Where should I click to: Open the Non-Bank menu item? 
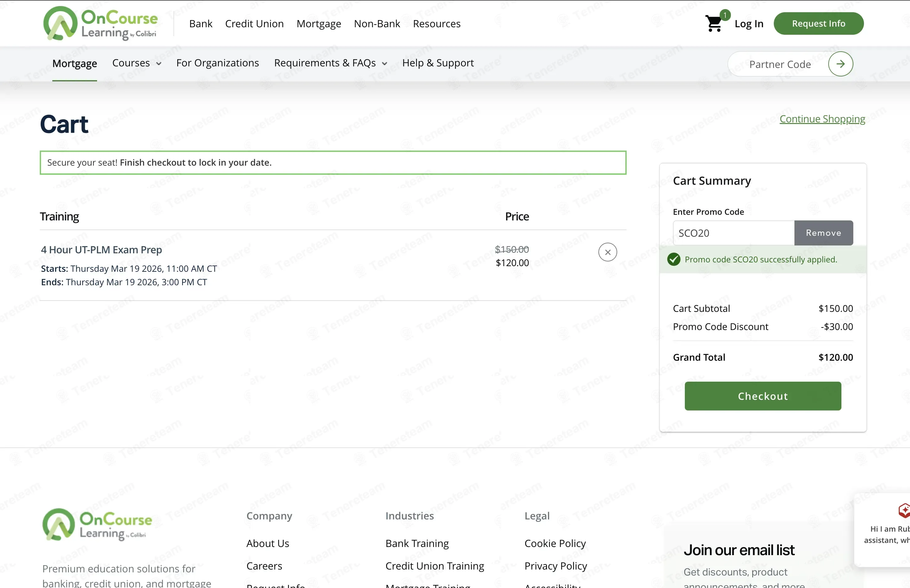pos(377,24)
